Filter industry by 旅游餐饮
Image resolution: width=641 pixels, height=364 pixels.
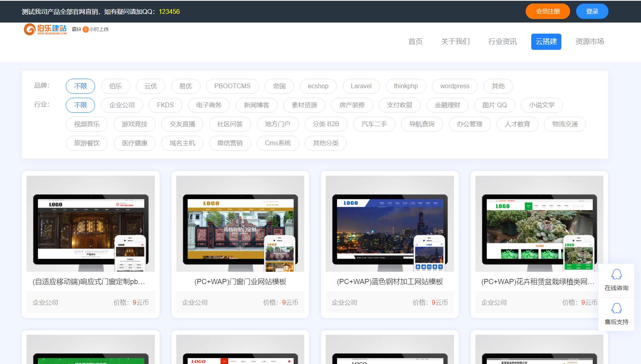click(x=87, y=143)
